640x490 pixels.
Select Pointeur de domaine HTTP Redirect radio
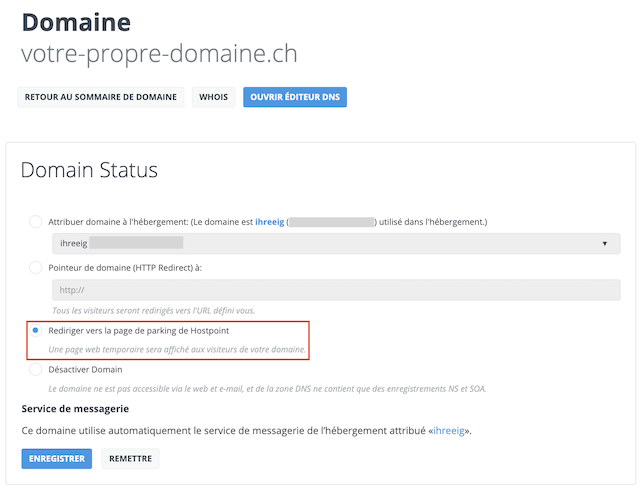[36, 268]
